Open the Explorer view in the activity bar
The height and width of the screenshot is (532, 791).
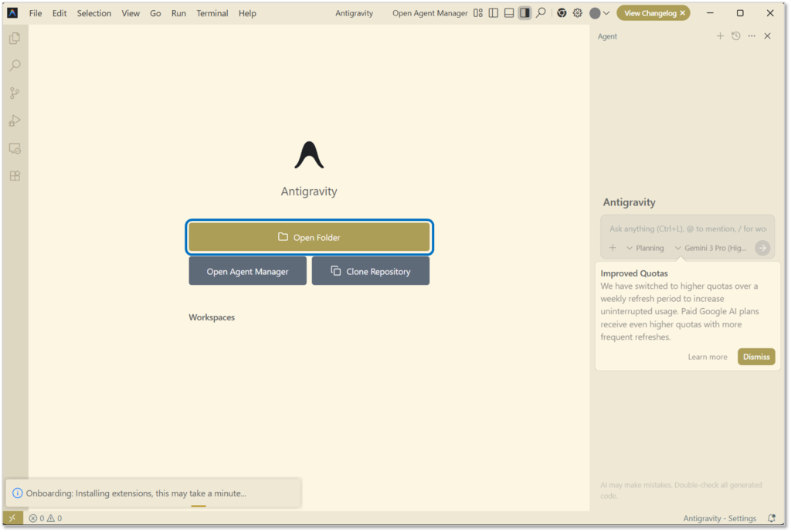coord(15,39)
